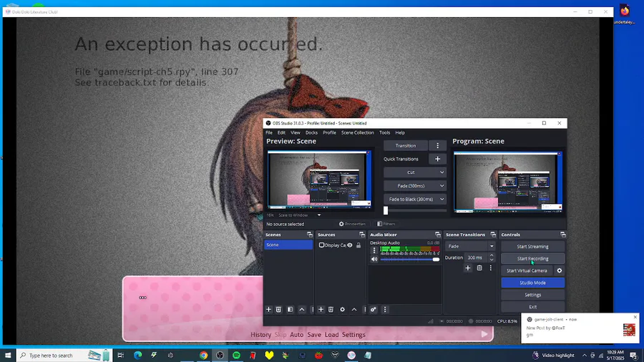The width and height of the screenshot is (644, 362).
Task: Open the Cut quick transition dropdown
Action: tap(415, 172)
